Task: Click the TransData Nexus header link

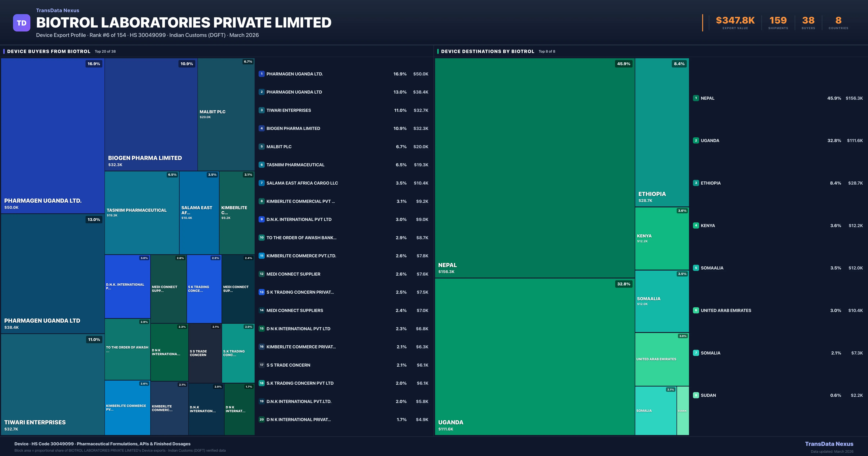Action: click(58, 10)
